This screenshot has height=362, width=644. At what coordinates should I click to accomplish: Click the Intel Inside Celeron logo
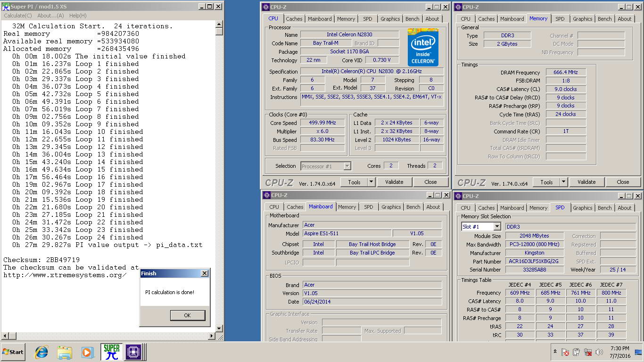pyautogui.click(x=423, y=47)
